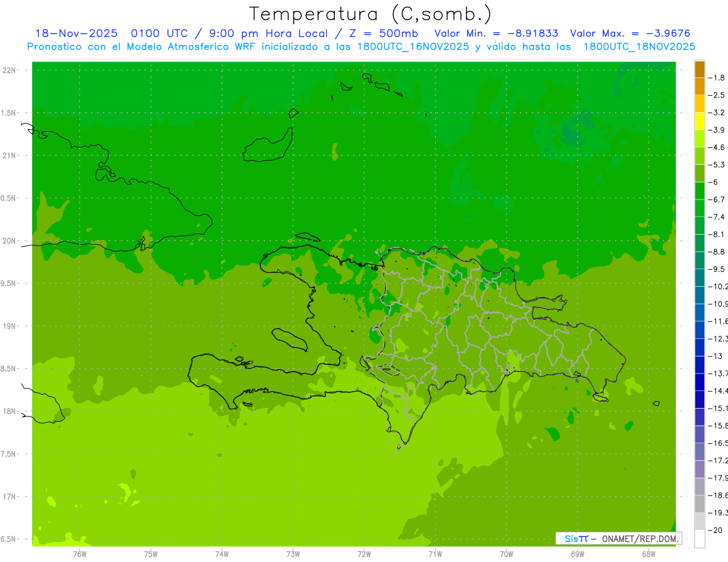Click the "-9.5" colorbar label
Image resolution: width=728 pixels, height=562 pixels.
717,269
